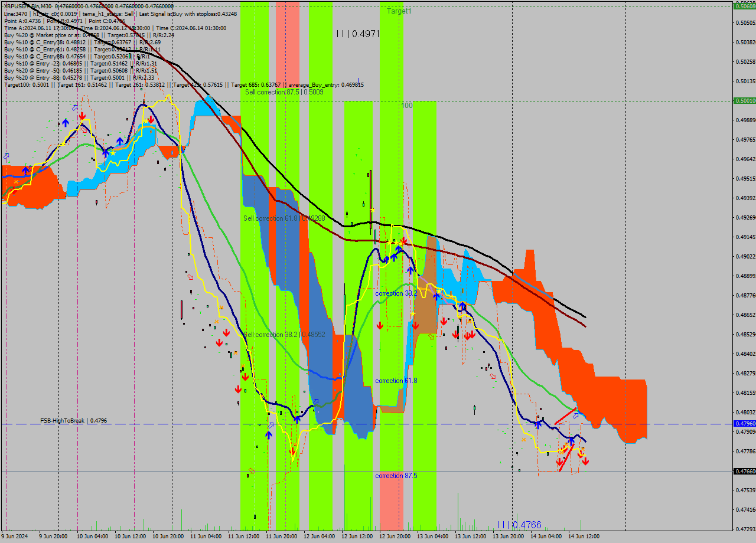
Task: Click 'Buy %10 @ C_Entry38: 0.48812' line
Action: point(82,42)
